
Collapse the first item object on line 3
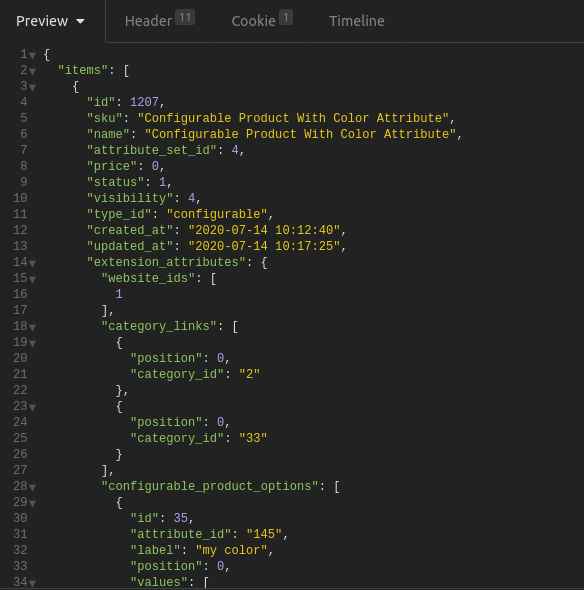32,87
